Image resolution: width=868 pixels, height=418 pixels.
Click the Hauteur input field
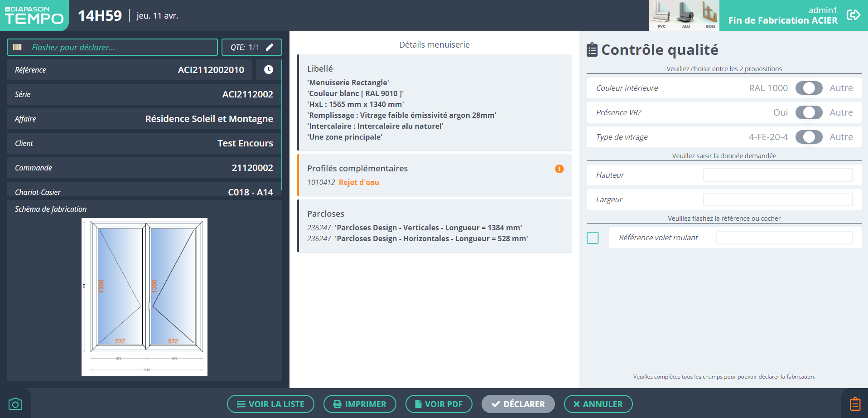tap(777, 175)
